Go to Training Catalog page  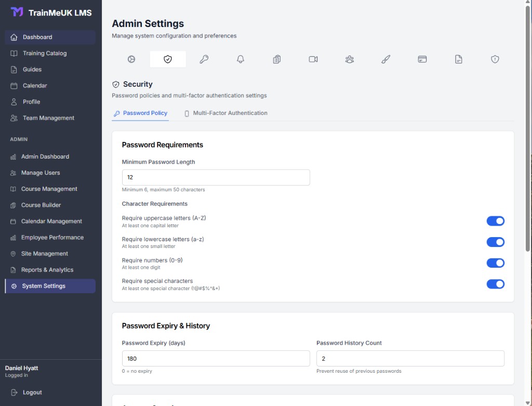pyautogui.click(x=50, y=54)
